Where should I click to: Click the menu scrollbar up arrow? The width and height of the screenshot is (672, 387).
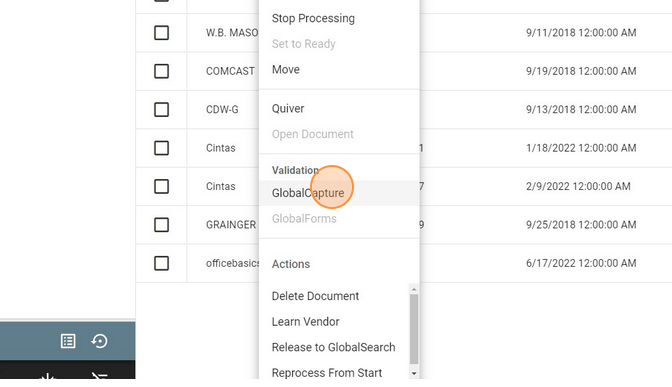pyautogui.click(x=414, y=289)
